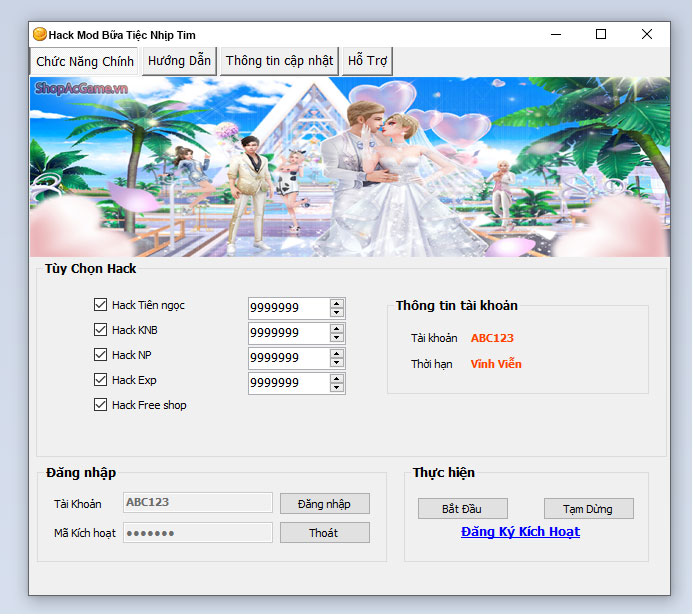Lower the Hack Exp value with down arrow
This screenshot has width=693, height=616.
tap(337, 388)
